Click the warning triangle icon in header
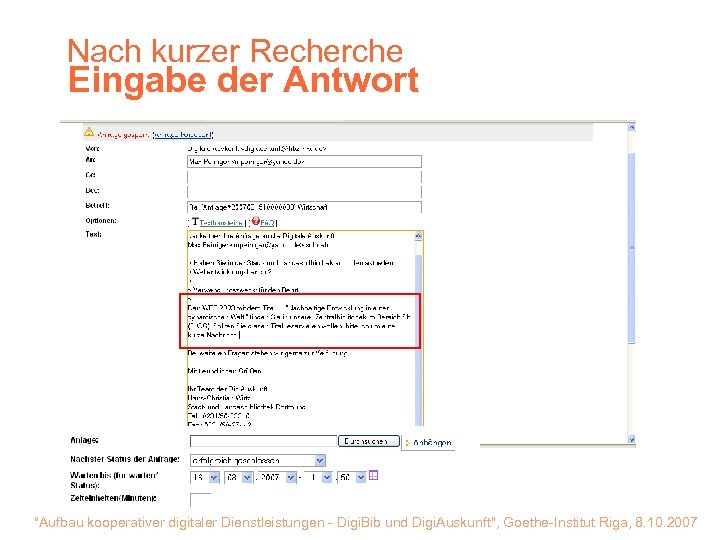Screen dimensions: 720x540 tap(89, 132)
